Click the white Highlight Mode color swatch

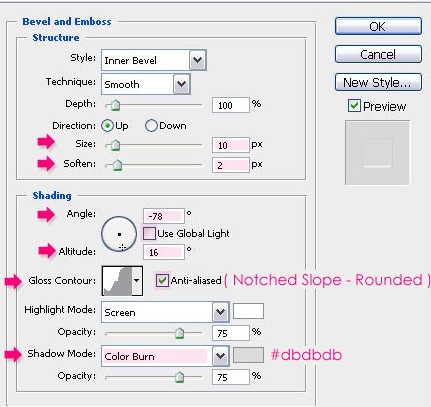[248, 311]
